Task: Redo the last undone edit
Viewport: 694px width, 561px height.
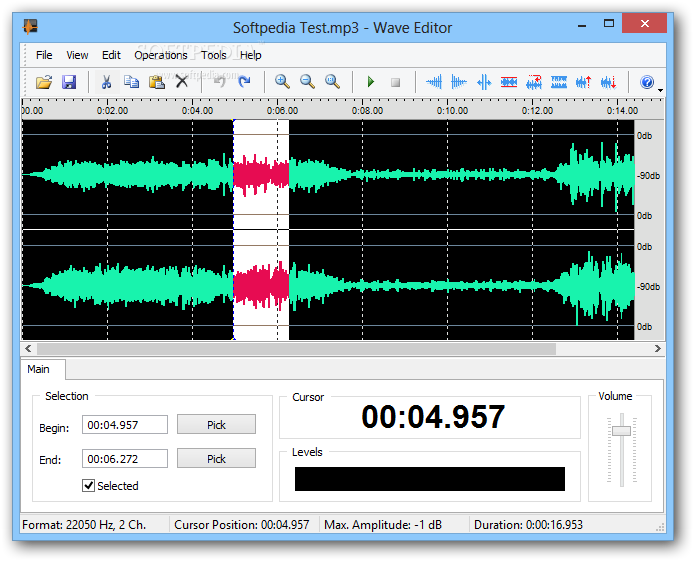Action: (x=244, y=82)
